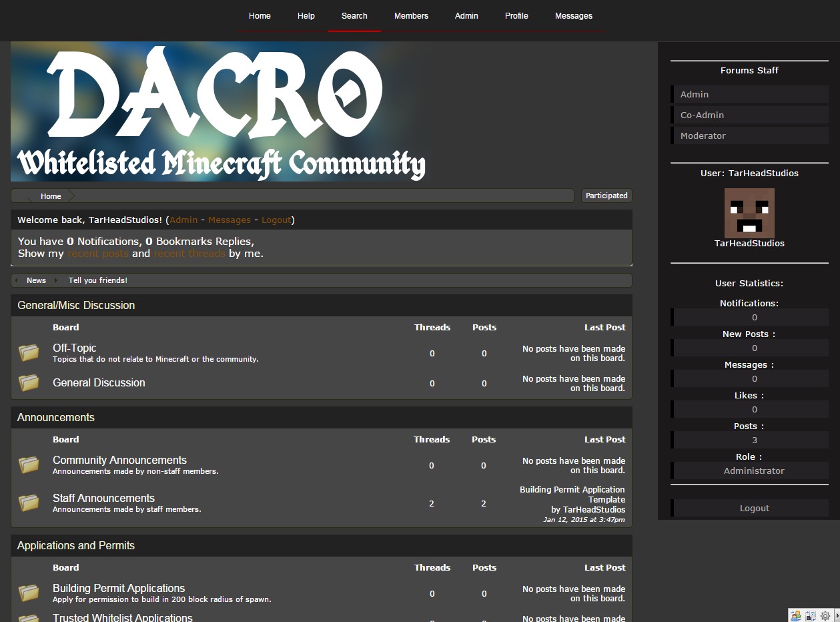Click the user switching icon in the tray
Image resolution: width=840 pixels, height=622 pixels.
pos(795,615)
